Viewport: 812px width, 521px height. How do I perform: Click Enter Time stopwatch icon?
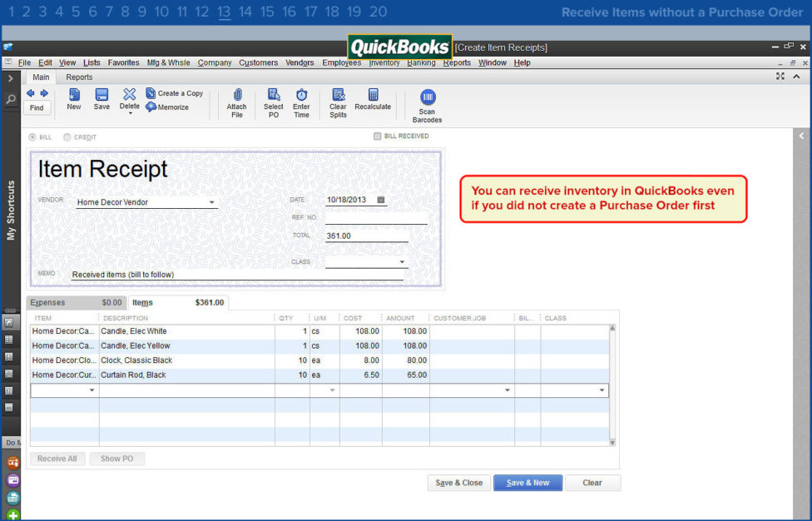pyautogui.click(x=301, y=95)
